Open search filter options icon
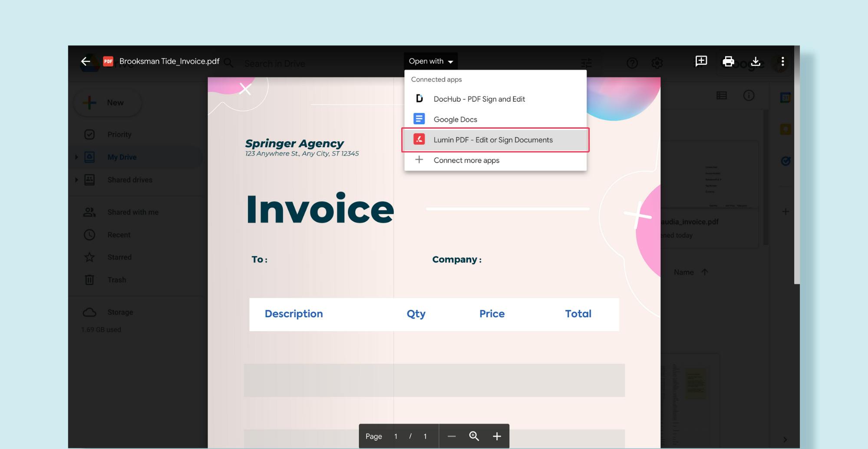This screenshot has width=868, height=449. [x=586, y=63]
